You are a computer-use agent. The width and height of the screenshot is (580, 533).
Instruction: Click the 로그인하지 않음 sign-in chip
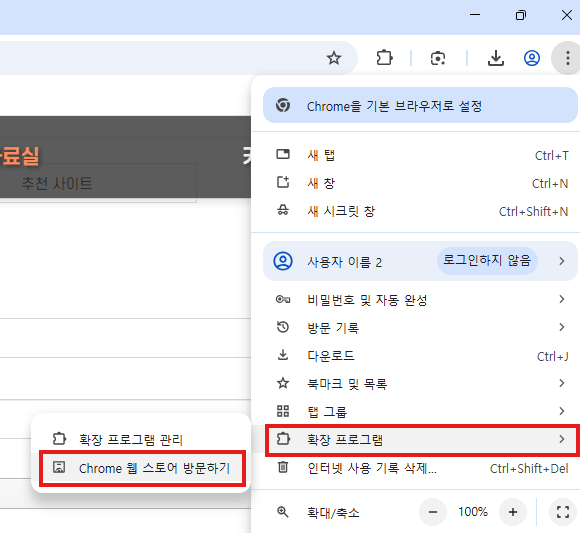[487, 261]
